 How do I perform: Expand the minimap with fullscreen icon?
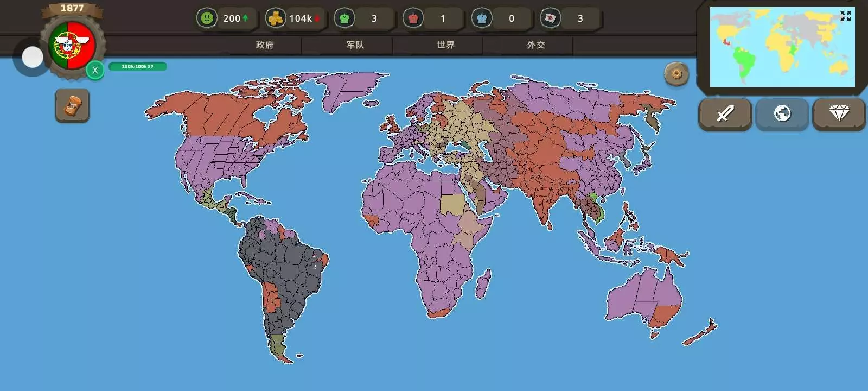coord(845,16)
